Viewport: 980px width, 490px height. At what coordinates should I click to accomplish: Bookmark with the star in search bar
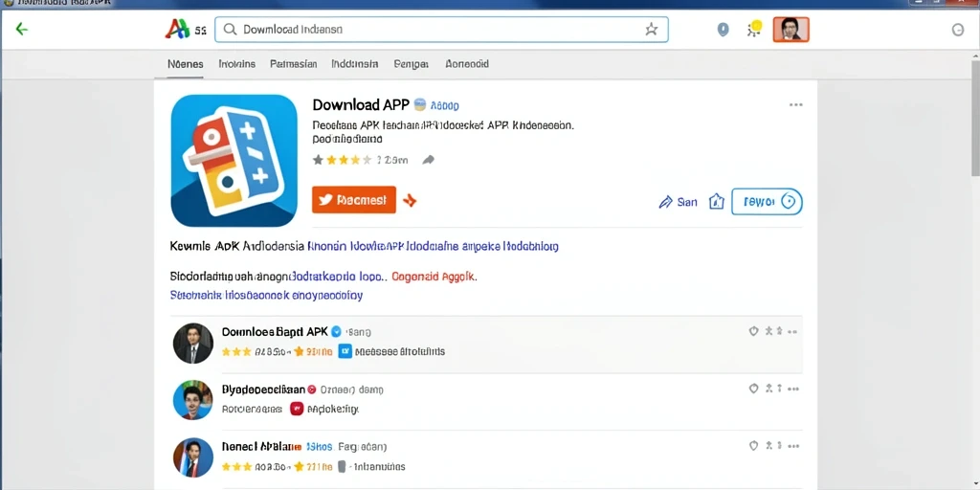651,30
